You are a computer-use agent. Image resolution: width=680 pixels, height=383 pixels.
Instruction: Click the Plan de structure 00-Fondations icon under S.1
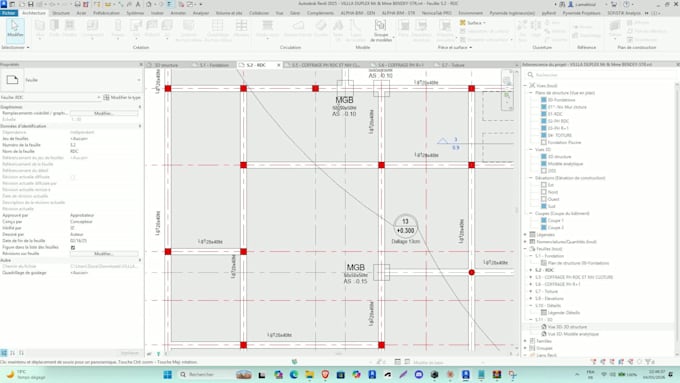tap(543, 263)
